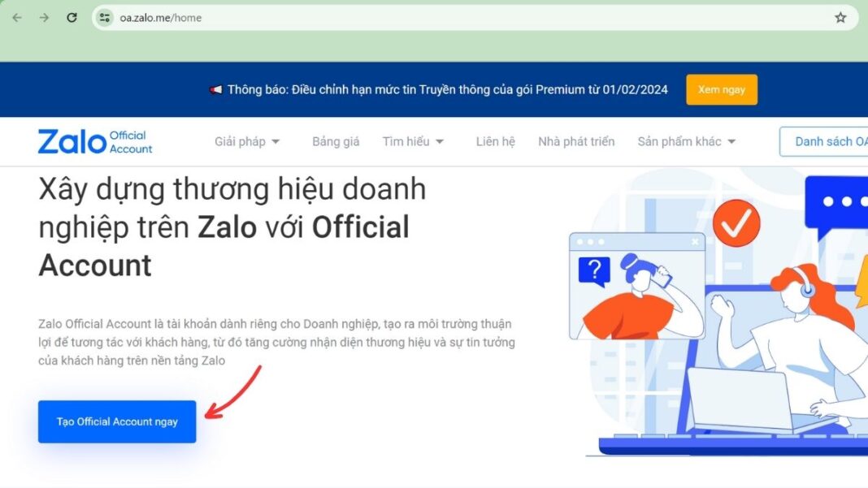
Task: Click the browser back arrow
Action: coord(18,17)
